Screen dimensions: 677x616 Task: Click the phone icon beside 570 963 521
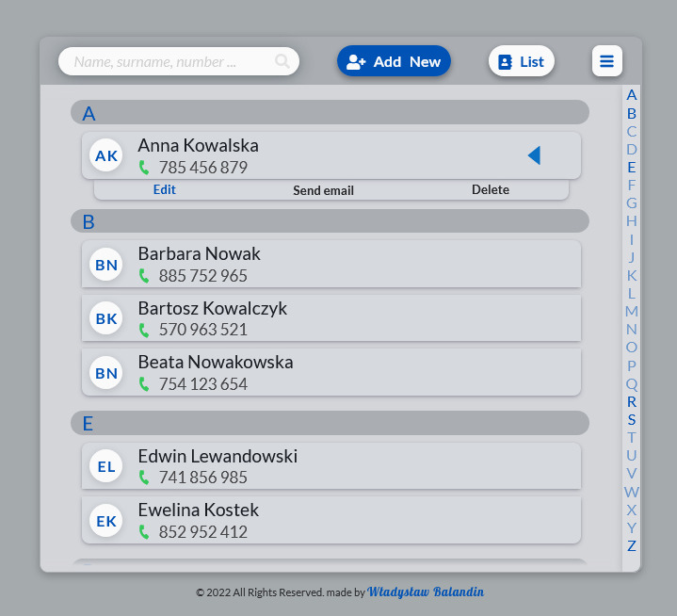click(144, 330)
